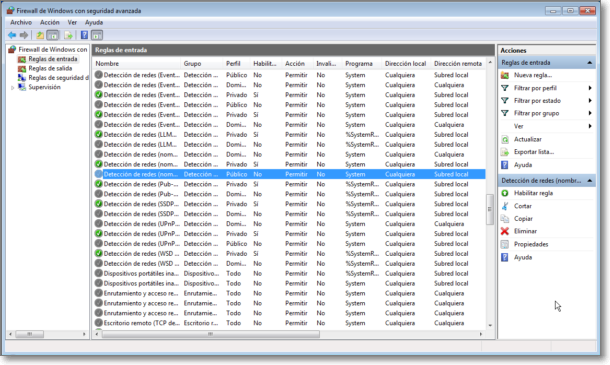
Task: Click the Nueva regla icon
Action: pyautogui.click(x=505, y=75)
